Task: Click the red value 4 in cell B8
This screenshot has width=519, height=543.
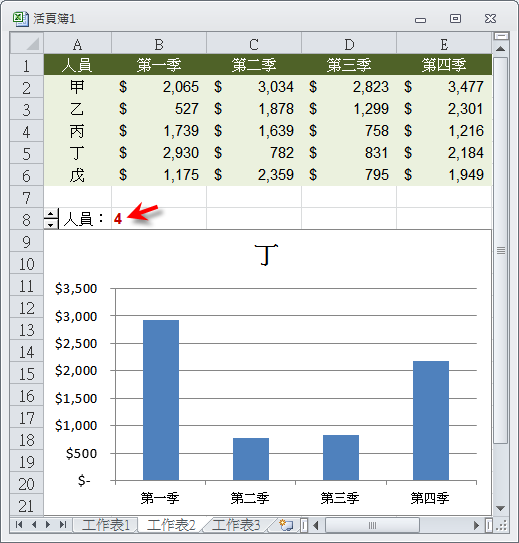Action: [118, 219]
